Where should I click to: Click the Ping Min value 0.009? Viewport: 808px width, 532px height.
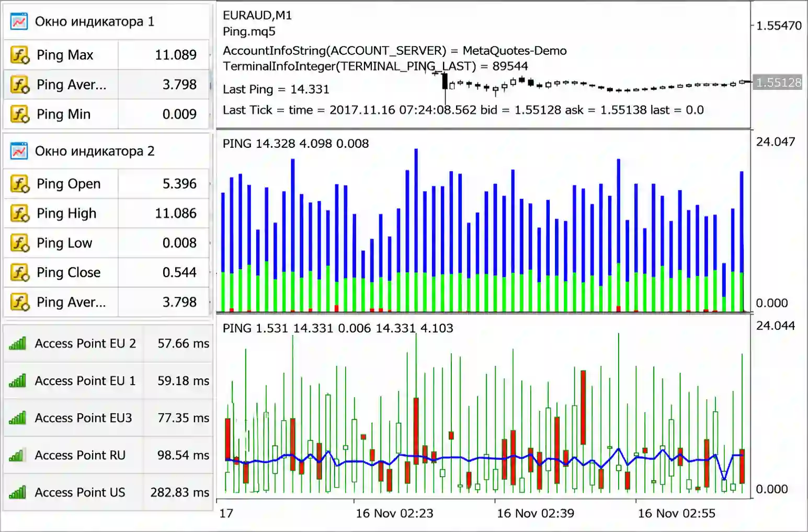coord(179,114)
